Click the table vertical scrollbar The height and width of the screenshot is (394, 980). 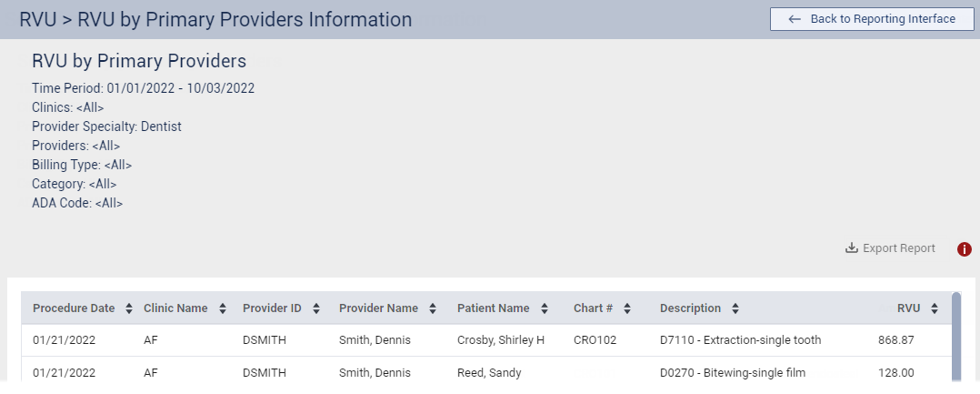click(955, 335)
